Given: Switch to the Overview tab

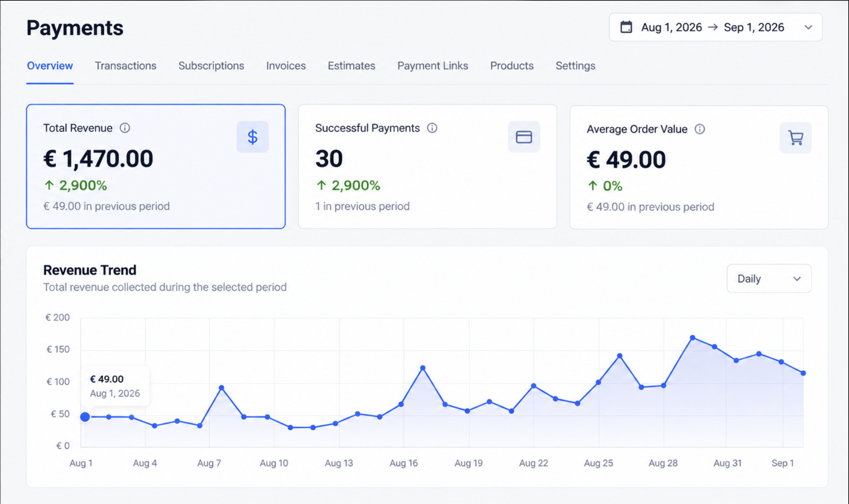Looking at the screenshot, I should tap(50, 66).
